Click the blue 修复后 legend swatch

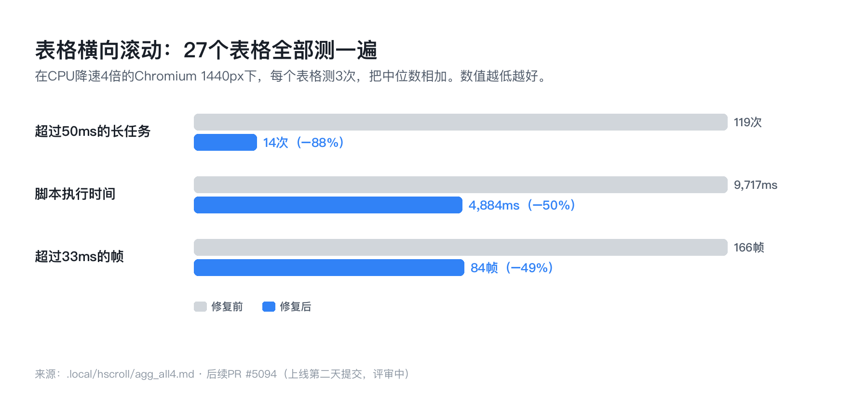coord(269,307)
